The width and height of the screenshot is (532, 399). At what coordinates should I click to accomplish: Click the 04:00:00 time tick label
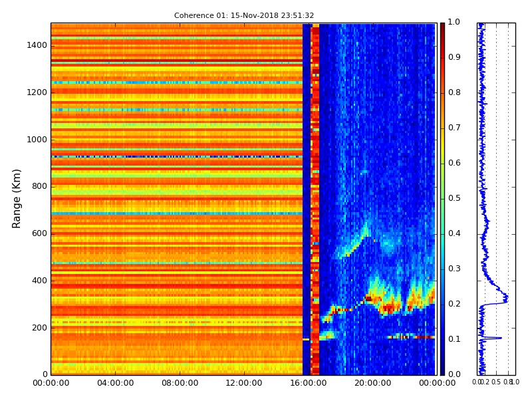(115, 384)
